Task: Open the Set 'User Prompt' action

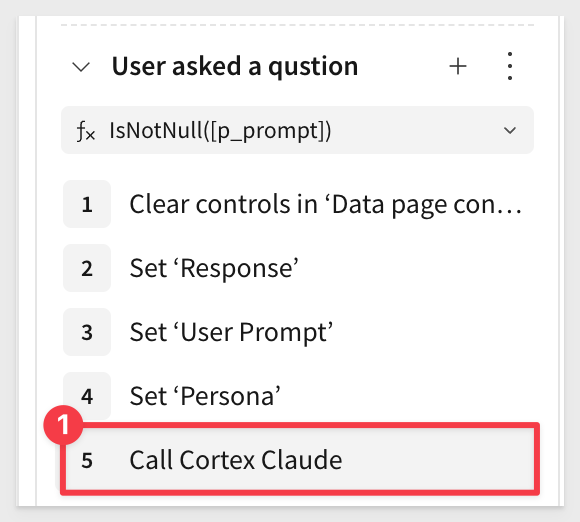Action: (x=231, y=332)
